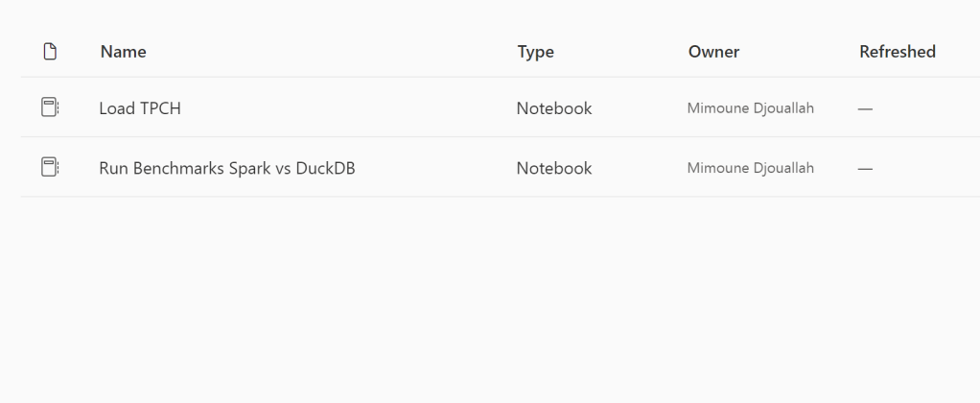Viewport: 980px width, 403px height.
Task: Click owner Mimoune Djouallah in Load TPCH row
Action: (x=751, y=108)
